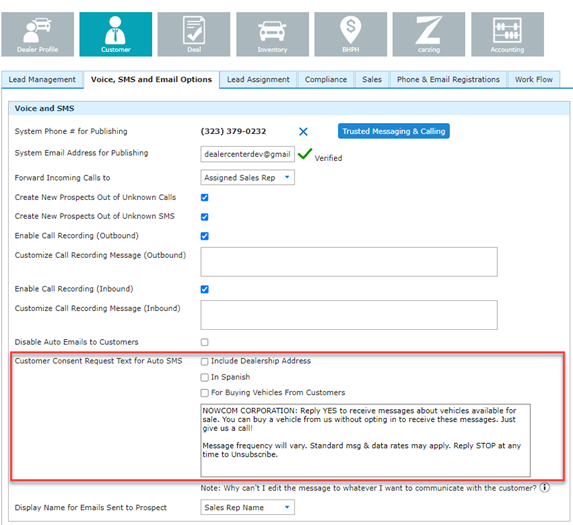
Task: Open the Compliance tab
Action: [x=326, y=79]
